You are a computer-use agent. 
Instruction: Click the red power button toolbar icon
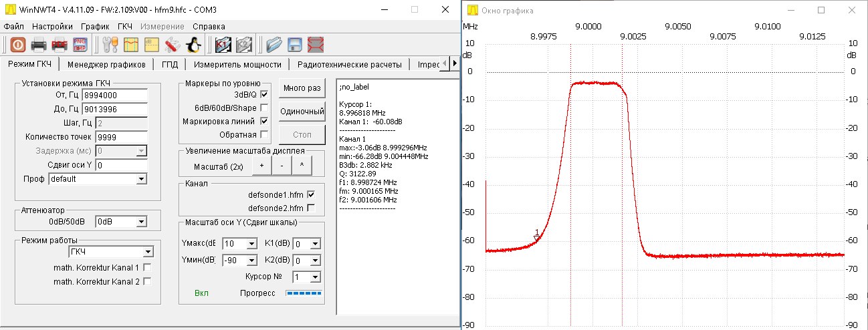tap(17, 45)
